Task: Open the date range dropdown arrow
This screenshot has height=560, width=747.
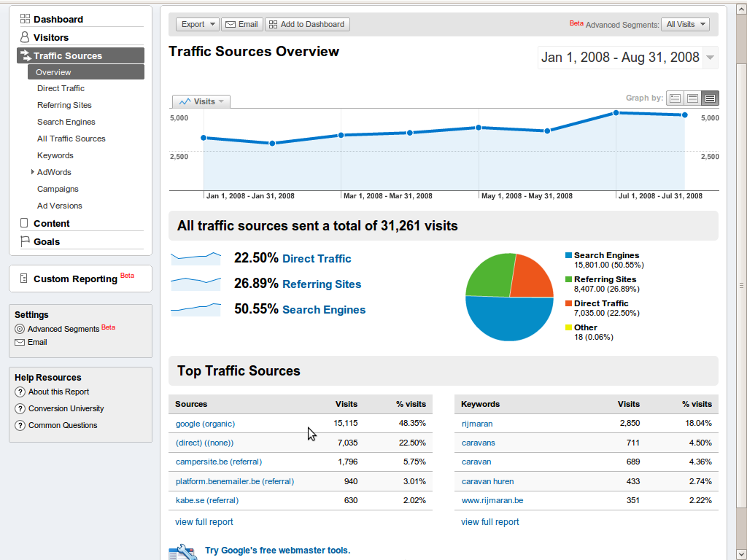Action: click(710, 58)
